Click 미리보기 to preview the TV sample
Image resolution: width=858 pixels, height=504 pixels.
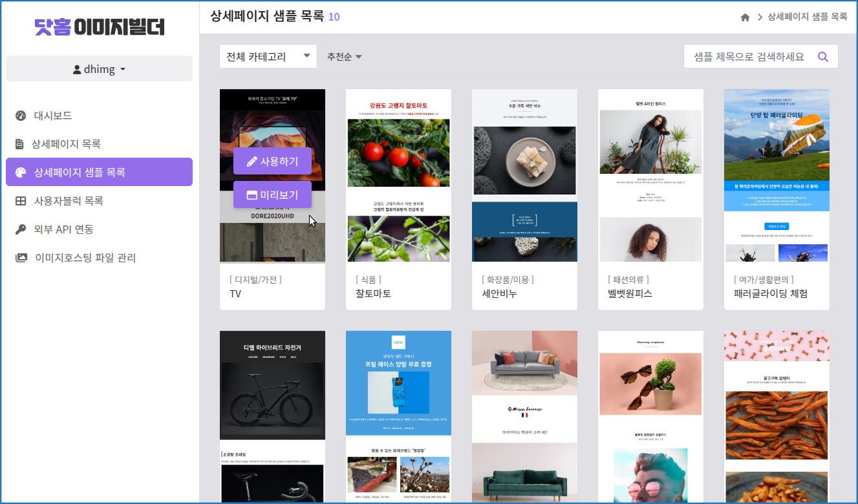tap(272, 194)
